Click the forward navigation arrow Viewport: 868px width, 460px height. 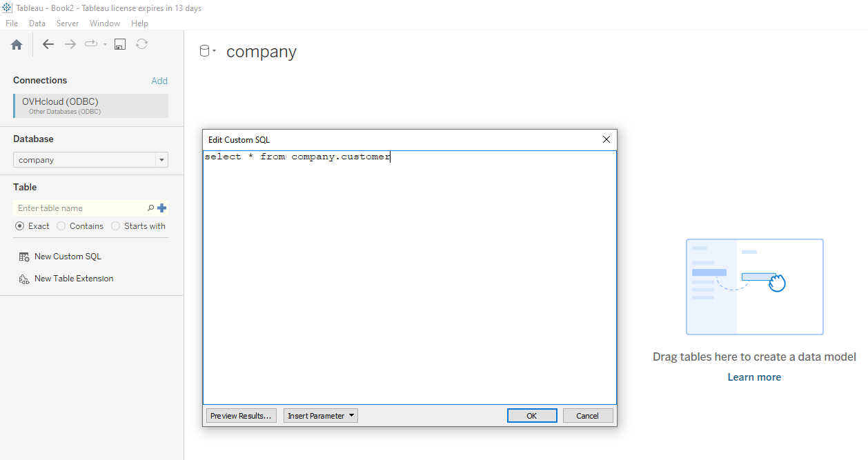tap(70, 44)
